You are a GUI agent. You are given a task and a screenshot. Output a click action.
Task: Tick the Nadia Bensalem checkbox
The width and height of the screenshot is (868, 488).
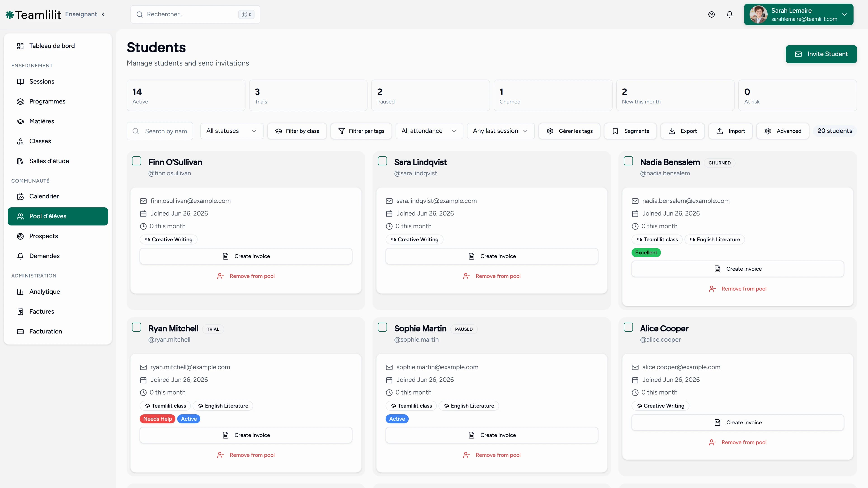[628, 161]
